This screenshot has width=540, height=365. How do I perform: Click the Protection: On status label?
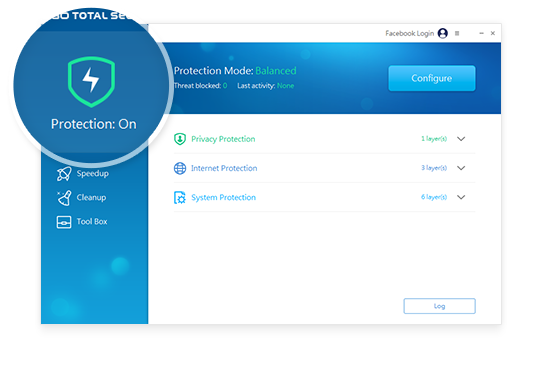[94, 124]
